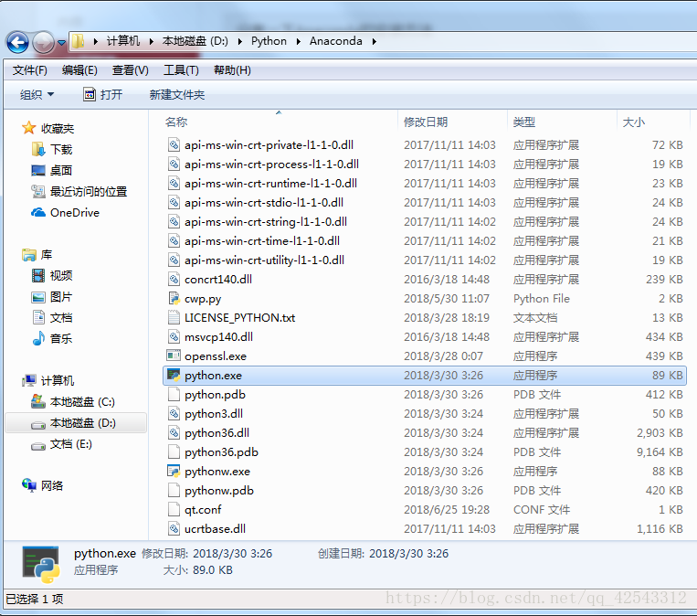Expand the arrow after 本地磁盘 (D:) in address bar

(x=240, y=41)
